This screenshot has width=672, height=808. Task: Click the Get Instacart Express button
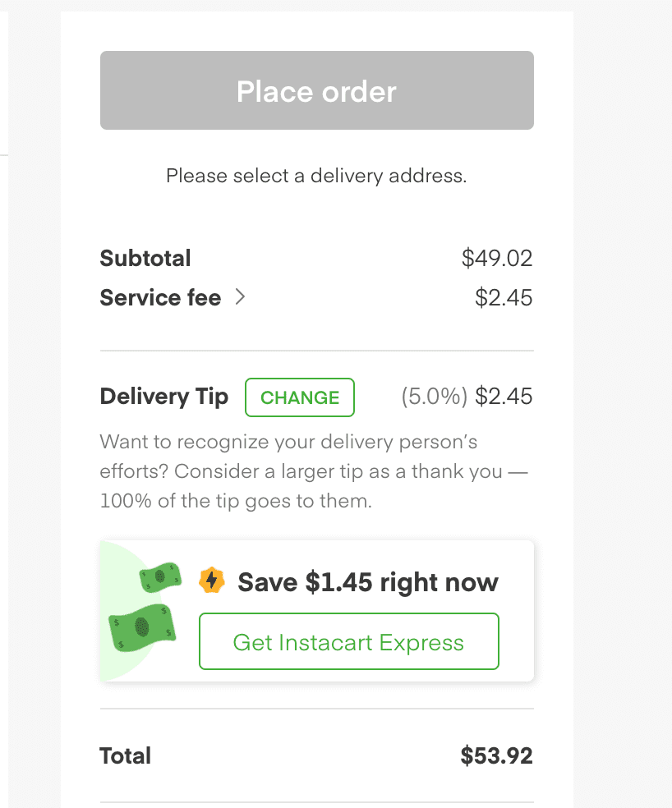349,641
